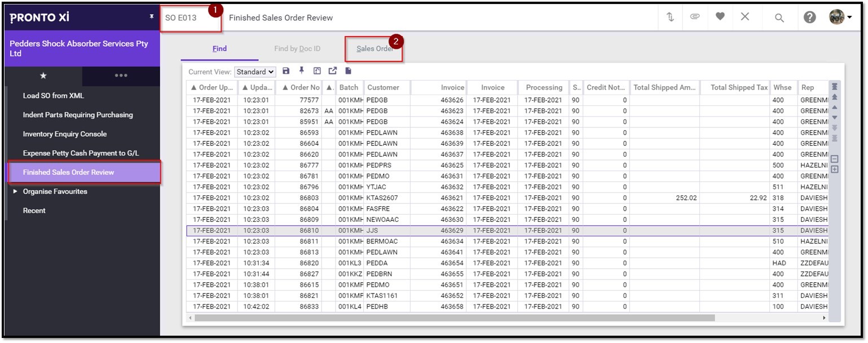868x343 pixels.
Task: Click customer BERMOAC cell
Action: (387, 242)
